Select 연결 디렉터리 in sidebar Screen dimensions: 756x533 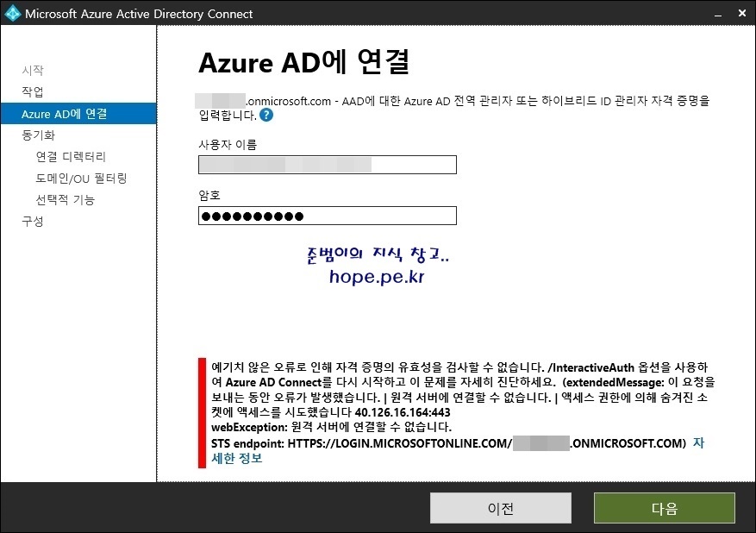[71, 156]
